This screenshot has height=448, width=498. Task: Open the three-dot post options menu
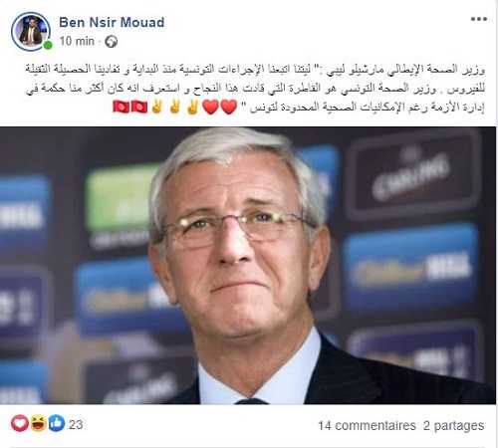pyautogui.click(x=479, y=19)
